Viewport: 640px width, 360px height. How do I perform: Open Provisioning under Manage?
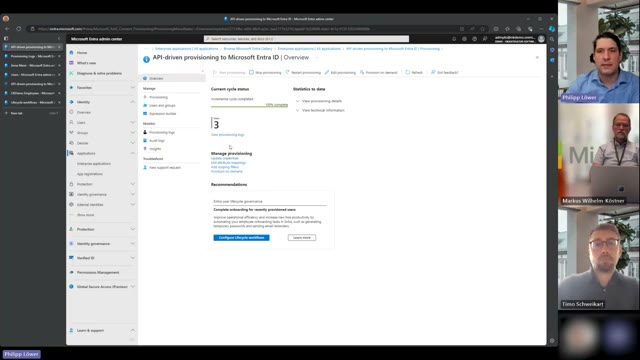coord(158,97)
